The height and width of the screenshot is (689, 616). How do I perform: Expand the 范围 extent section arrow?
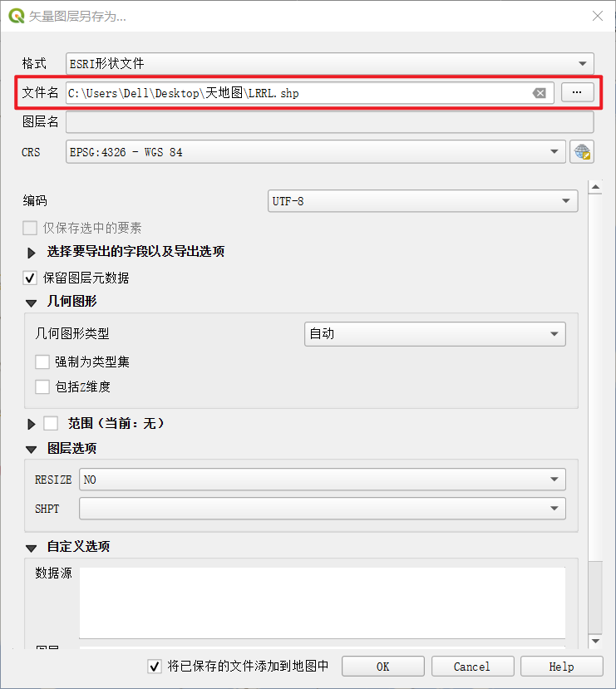32,424
